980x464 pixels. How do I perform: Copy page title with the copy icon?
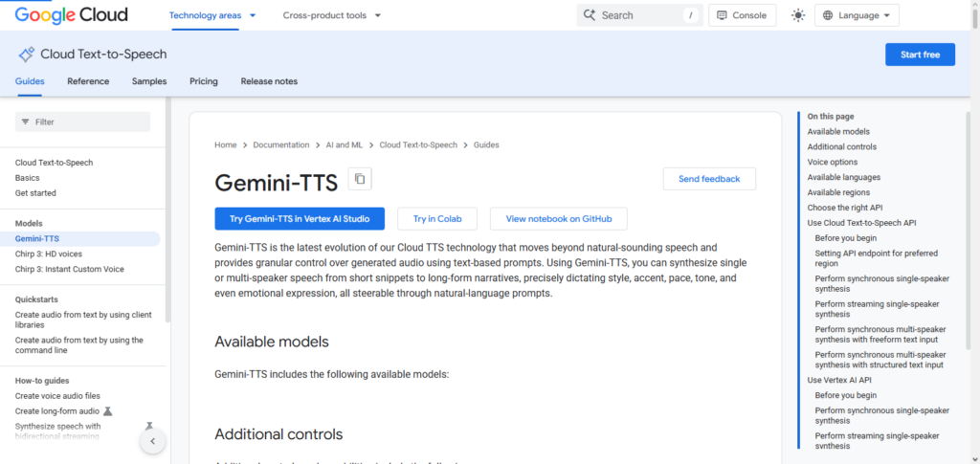pyautogui.click(x=360, y=179)
